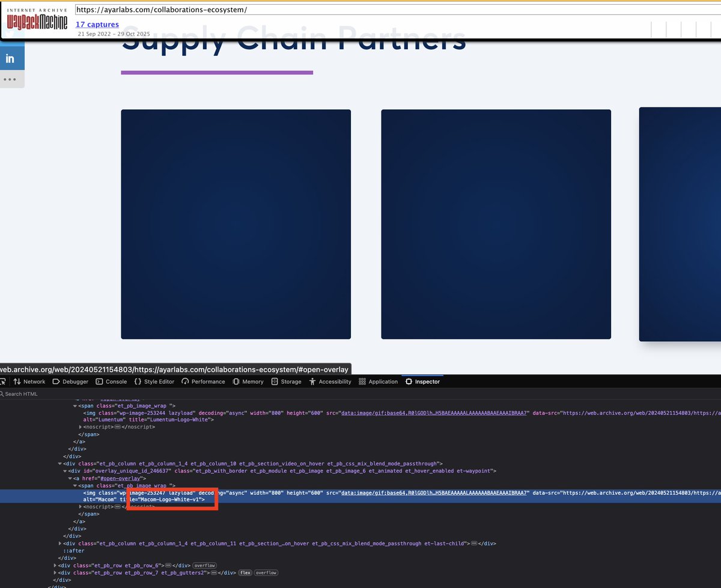Switch to the Debugger tab
Image resolution: width=721 pixels, height=588 pixels.
click(70, 381)
